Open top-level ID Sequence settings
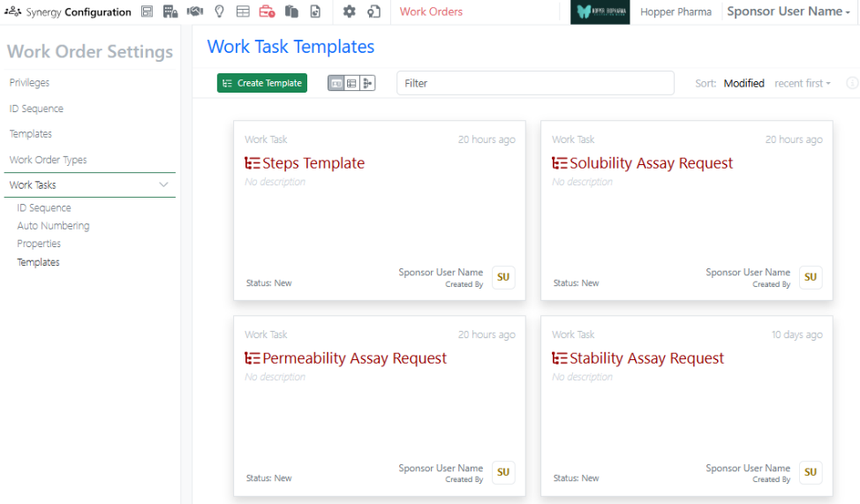 tap(36, 109)
